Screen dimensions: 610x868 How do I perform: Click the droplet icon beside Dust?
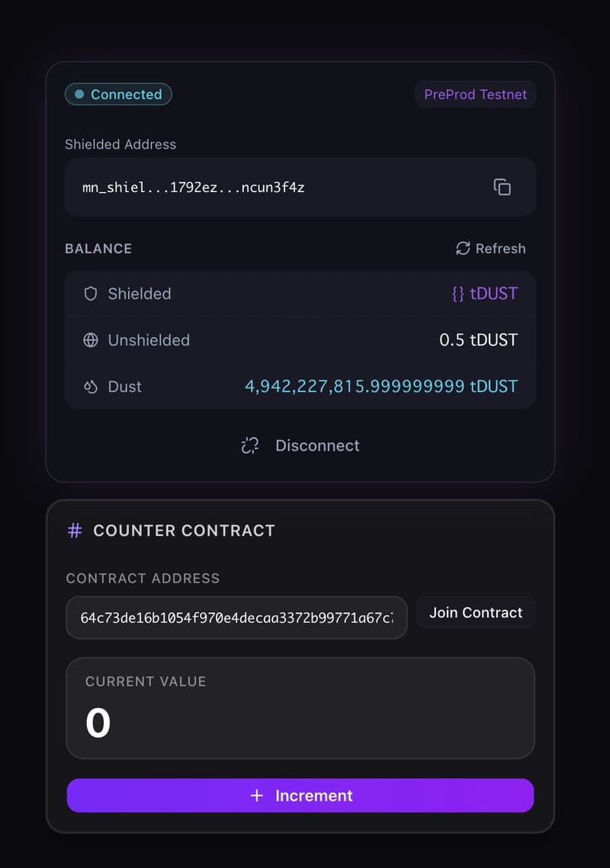tap(91, 386)
